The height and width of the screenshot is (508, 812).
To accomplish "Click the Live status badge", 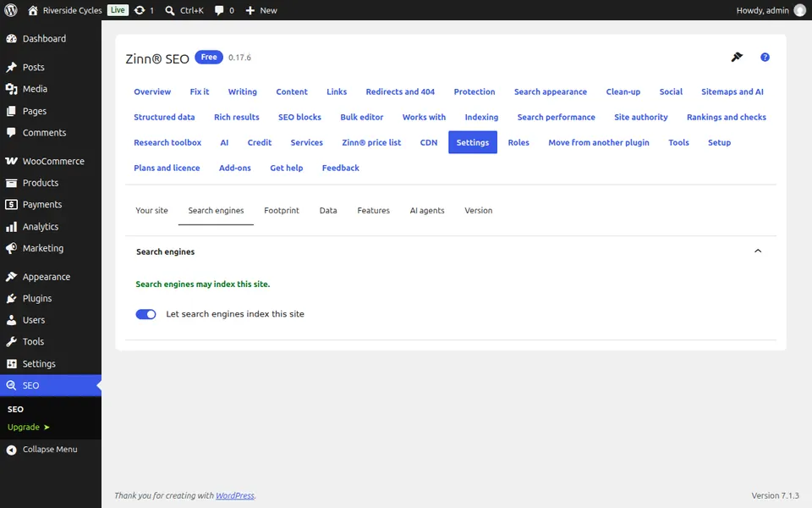I will tap(118, 10).
